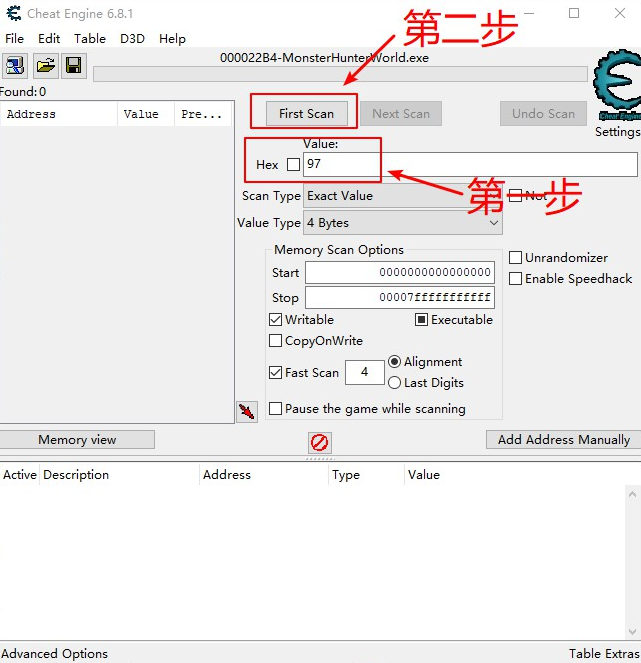Select the Last Digits radio button
The height and width of the screenshot is (663, 641).
coord(394,383)
